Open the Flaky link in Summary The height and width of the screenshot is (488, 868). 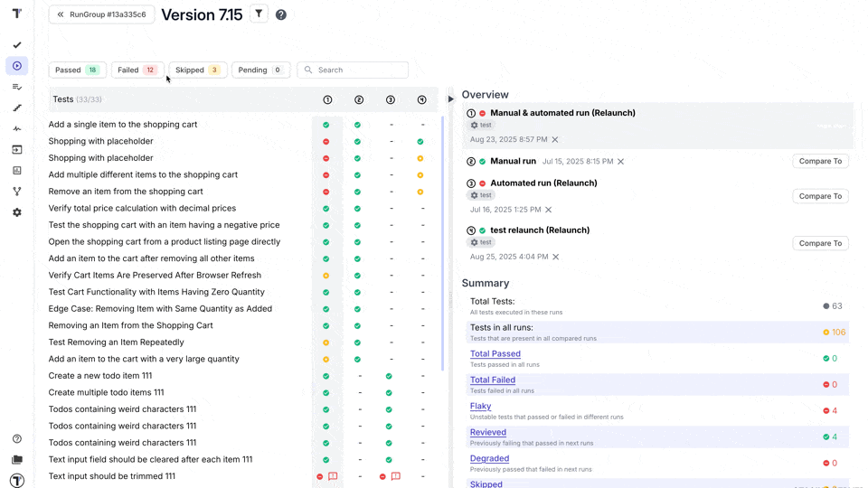(x=480, y=407)
